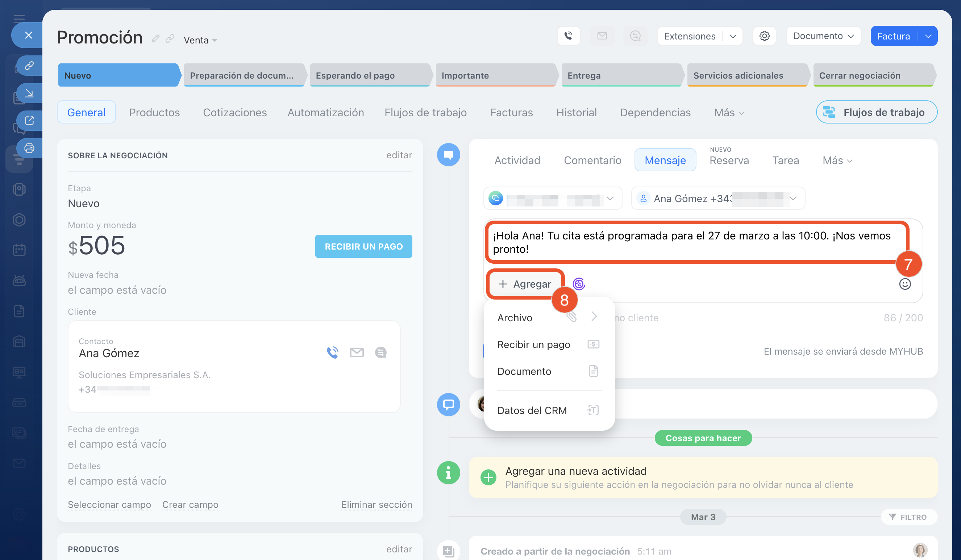The width and height of the screenshot is (961, 560).
Task: Open settings gear icon near Extensiones
Action: coord(764,36)
